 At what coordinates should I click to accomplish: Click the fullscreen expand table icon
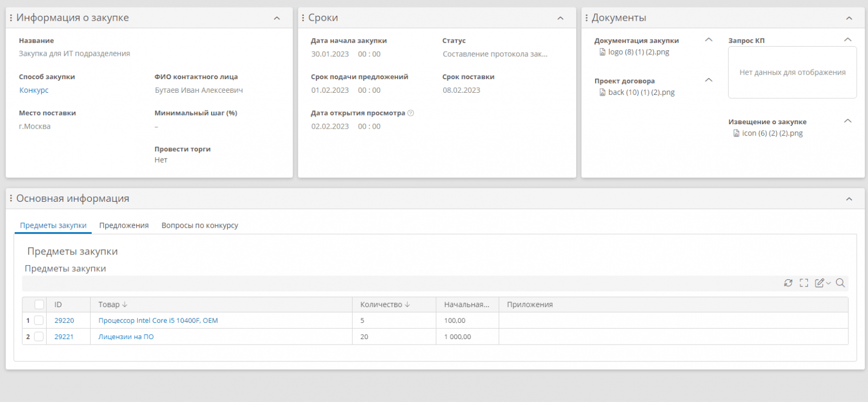(x=804, y=283)
